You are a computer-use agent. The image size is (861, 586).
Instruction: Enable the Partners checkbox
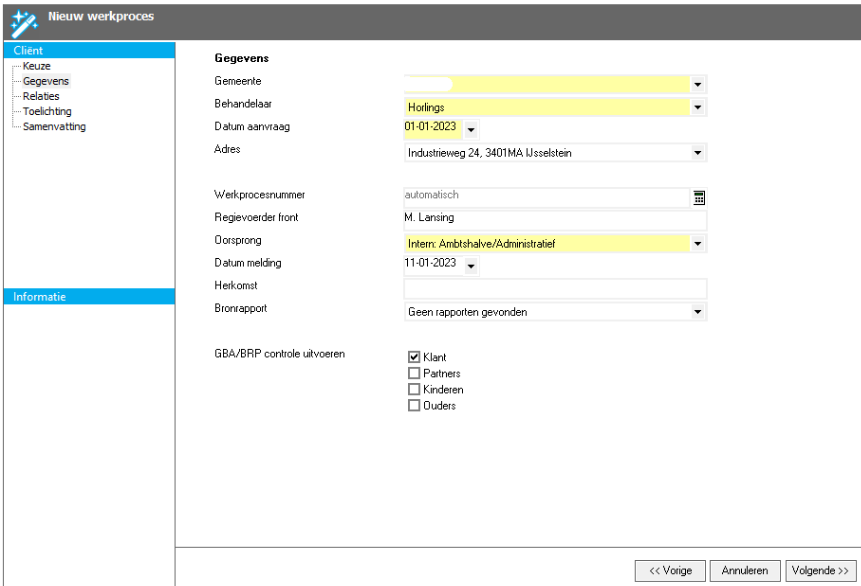[414, 373]
